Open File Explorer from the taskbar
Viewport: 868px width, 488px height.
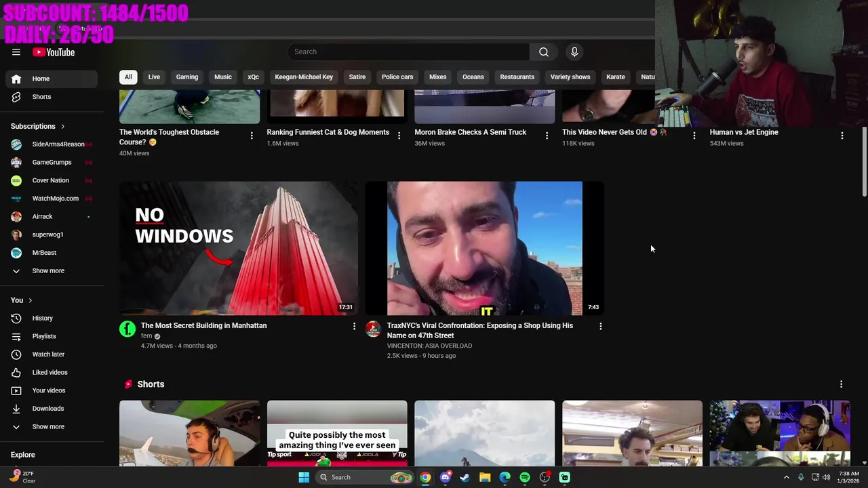485,477
